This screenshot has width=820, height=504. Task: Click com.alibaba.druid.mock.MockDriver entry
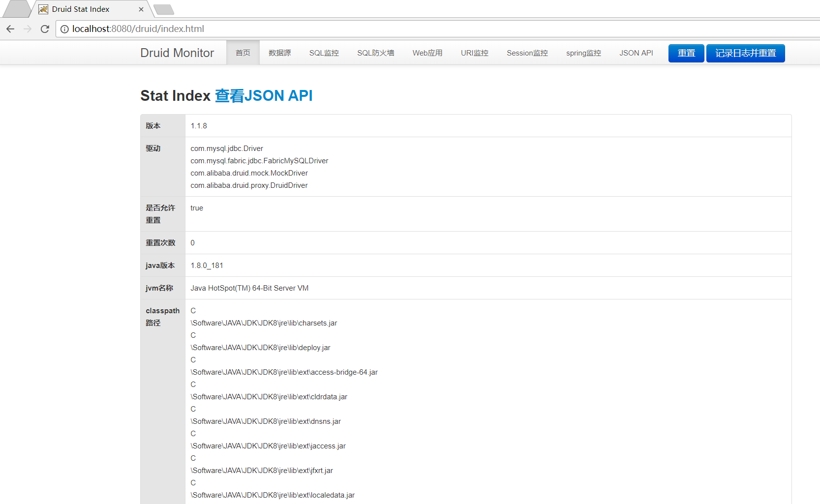point(249,173)
